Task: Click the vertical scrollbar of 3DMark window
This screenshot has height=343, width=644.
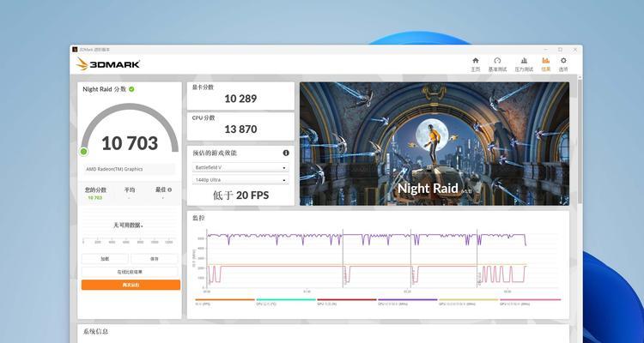Action: (x=580, y=140)
